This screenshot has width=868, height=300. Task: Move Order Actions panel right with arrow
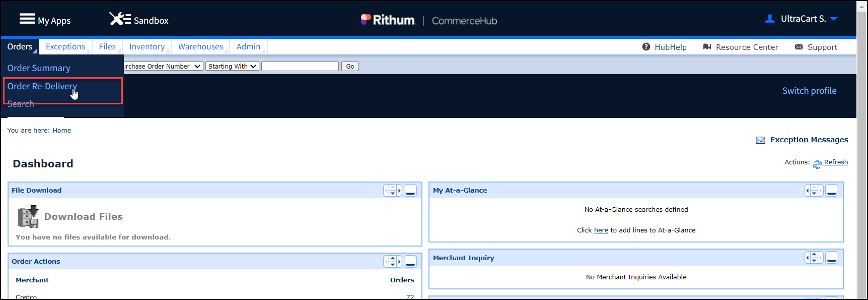coord(399,262)
